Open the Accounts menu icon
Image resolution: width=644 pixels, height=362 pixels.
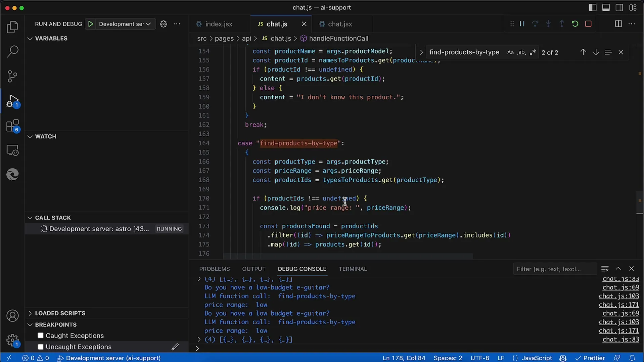12,316
